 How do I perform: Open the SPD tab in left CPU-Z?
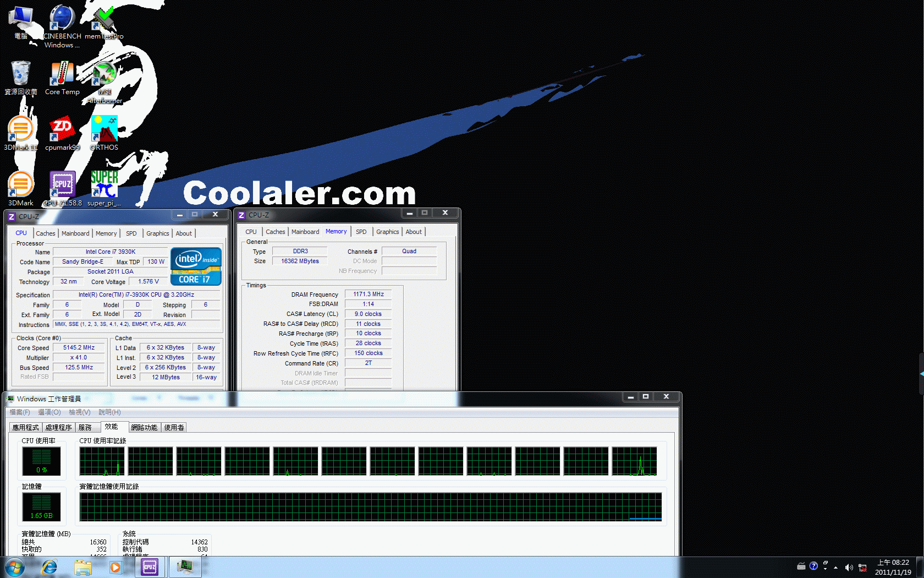131,233
